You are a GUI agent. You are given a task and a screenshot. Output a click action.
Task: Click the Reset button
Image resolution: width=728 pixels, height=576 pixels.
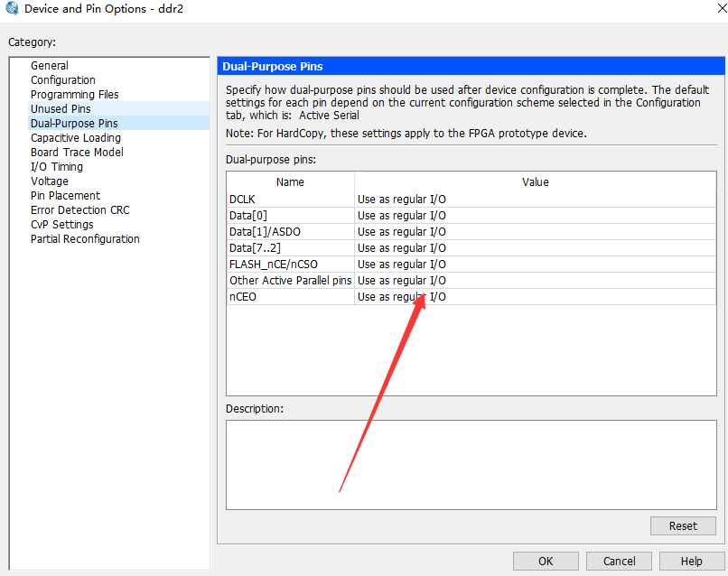[x=683, y=525]
